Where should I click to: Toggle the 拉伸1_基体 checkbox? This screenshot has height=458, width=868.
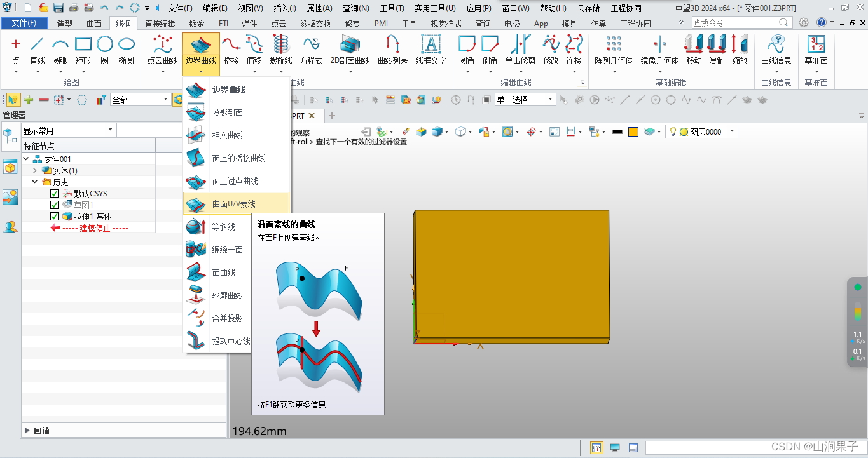[54, 217]
